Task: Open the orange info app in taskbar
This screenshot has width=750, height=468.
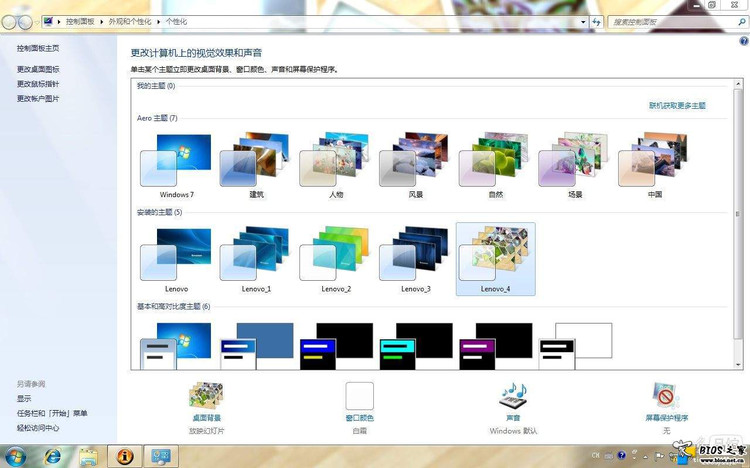Action: pyautogui.click(x=125, y=456)
